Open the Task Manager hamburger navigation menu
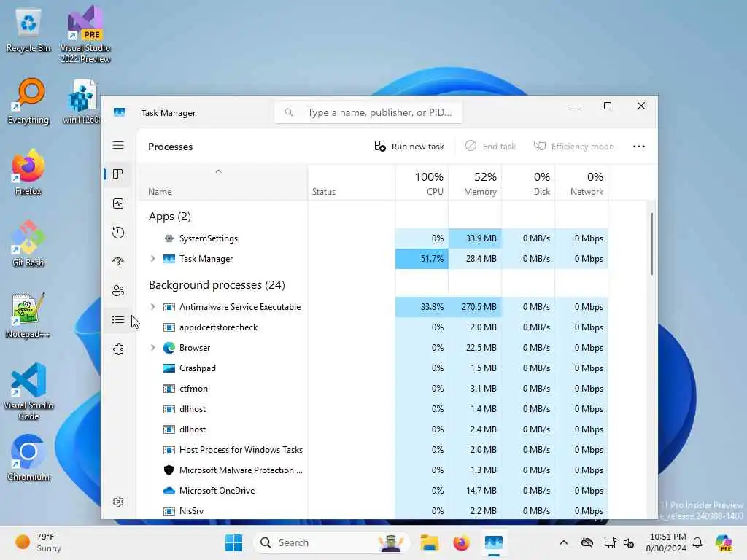This screenshot has height=560, width=747. click(x=118, y=146)
